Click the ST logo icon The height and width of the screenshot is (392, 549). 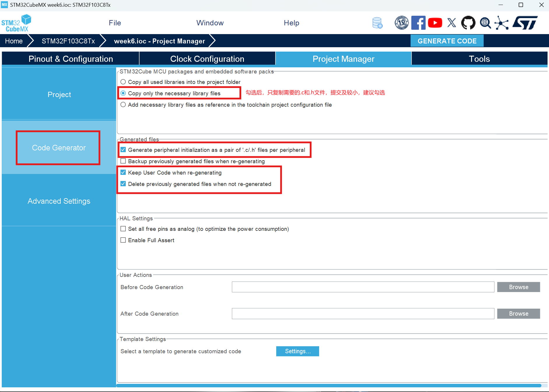pyautogui.click(x=525, y=23)
